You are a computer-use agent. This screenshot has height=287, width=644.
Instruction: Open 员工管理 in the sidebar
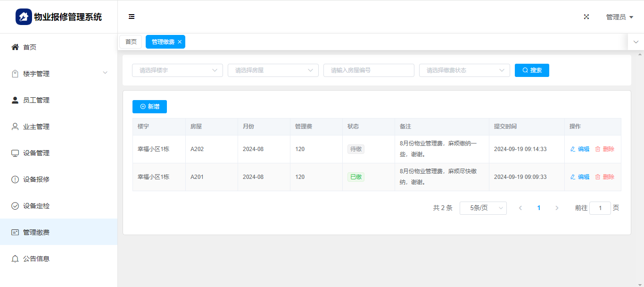click(x=36, y=100)
